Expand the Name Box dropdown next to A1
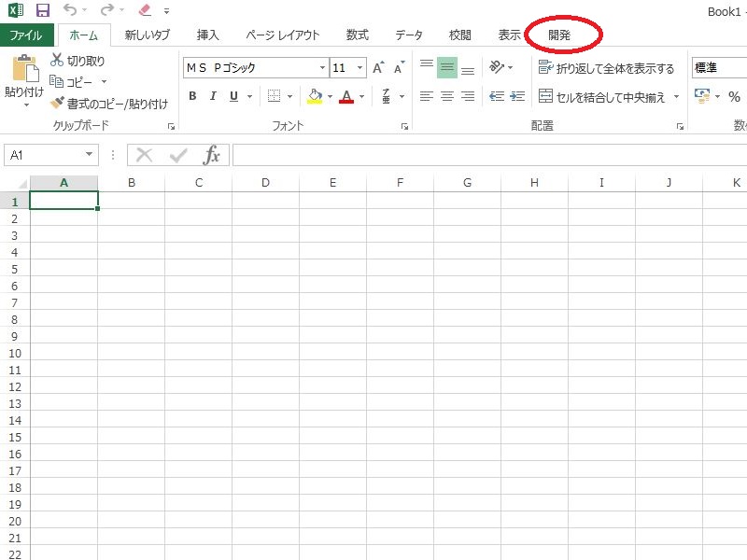Viewport: 747px width, 560px height. (x=90, y=155)
